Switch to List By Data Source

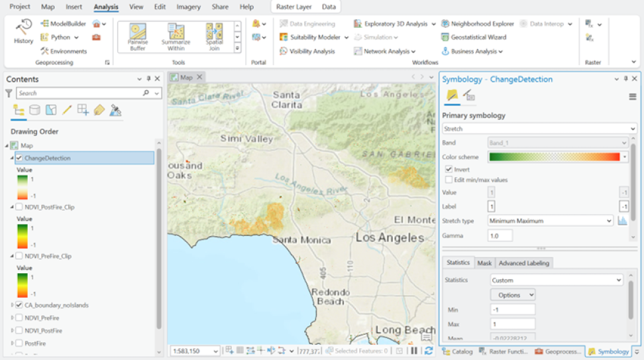click(34, 110)
